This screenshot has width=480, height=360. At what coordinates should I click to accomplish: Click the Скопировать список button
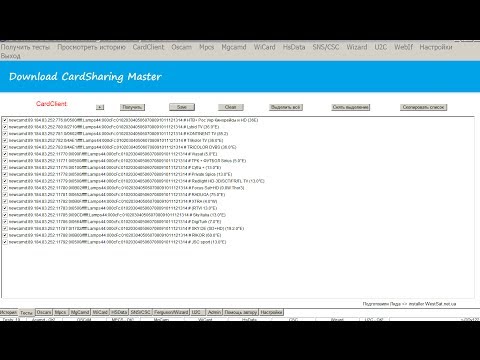click(423, 107)
